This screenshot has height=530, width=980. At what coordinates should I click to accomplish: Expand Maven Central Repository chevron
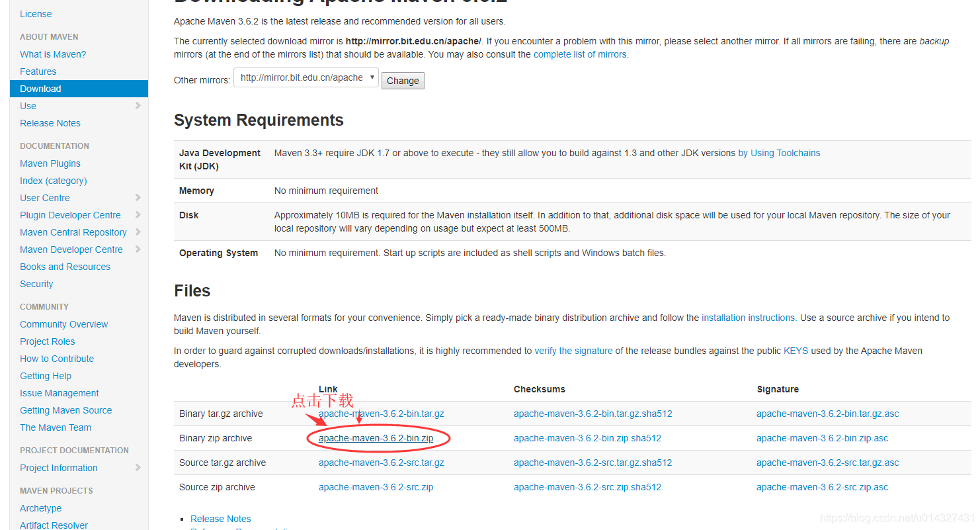point(138,232)
